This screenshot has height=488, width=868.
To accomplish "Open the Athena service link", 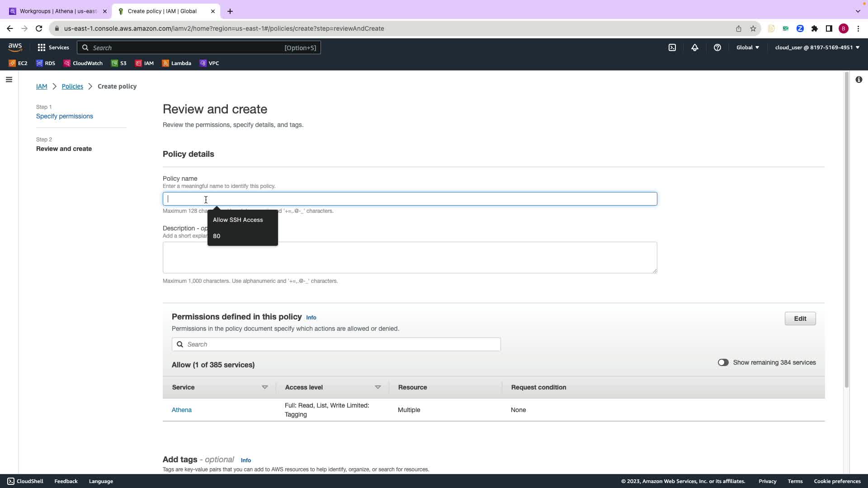I will click(182, 410).
